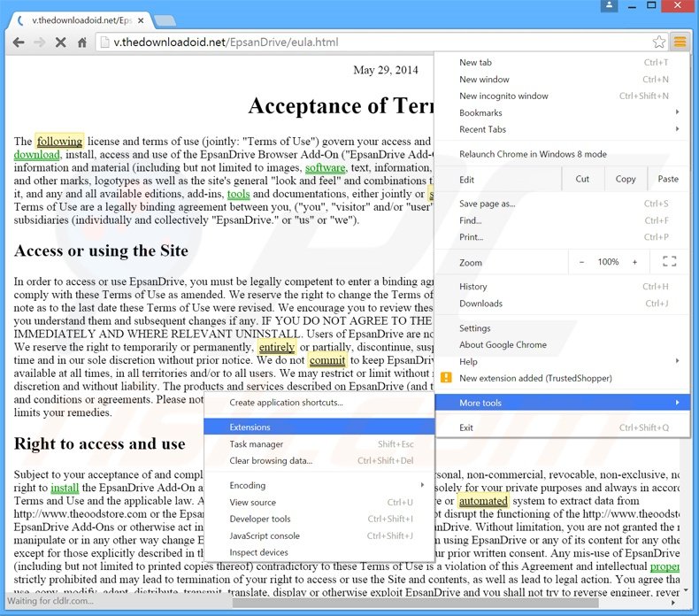Viewport: 699px width, 616px height.
Task: Click the horizontal scrollbar right arrow
Action: tap(672, 603)
